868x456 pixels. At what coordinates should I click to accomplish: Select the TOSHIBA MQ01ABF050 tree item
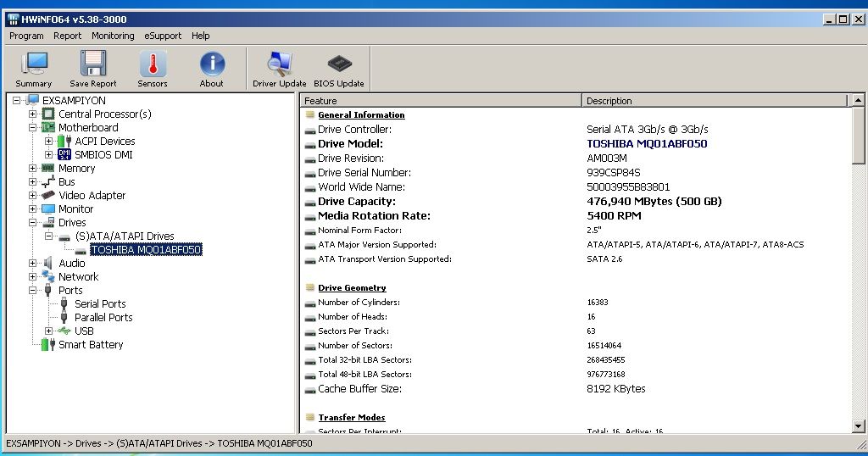(146, 249)
